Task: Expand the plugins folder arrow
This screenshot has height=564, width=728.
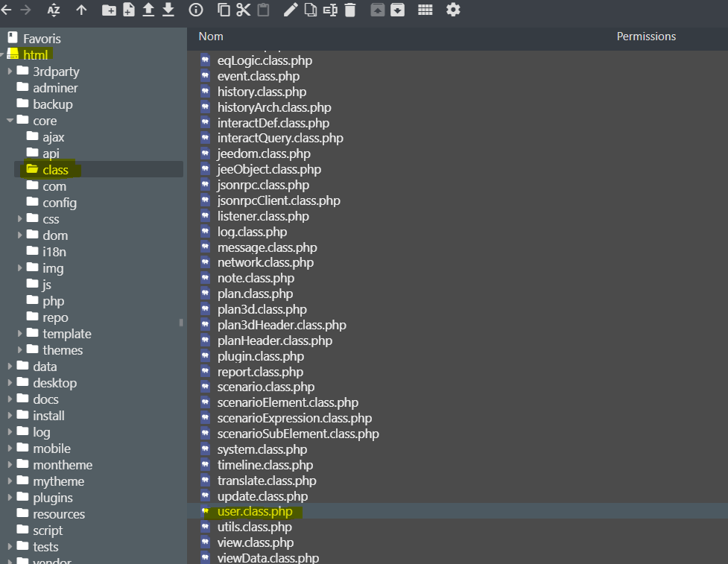Action: click(x=10, y=497)
